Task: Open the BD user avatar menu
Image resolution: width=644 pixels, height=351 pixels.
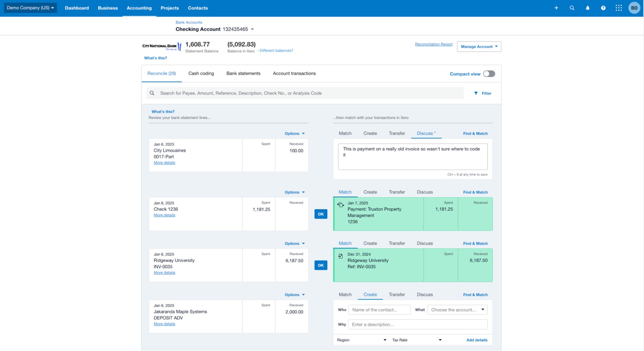Action: 634,8
